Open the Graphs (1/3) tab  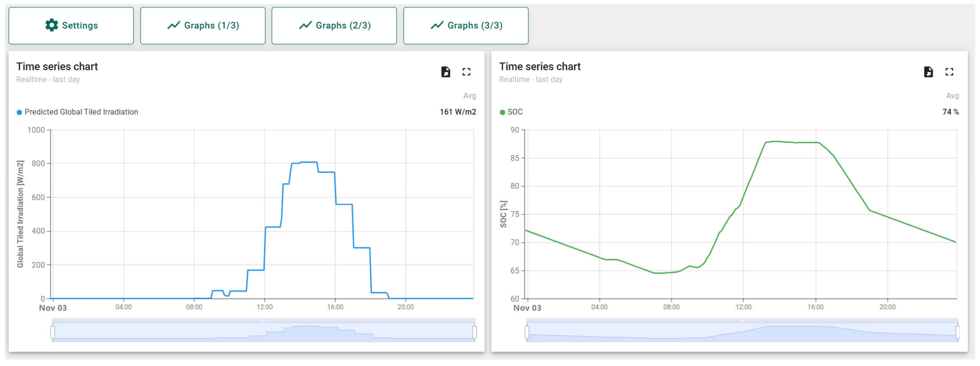click(x=202, y=26)
